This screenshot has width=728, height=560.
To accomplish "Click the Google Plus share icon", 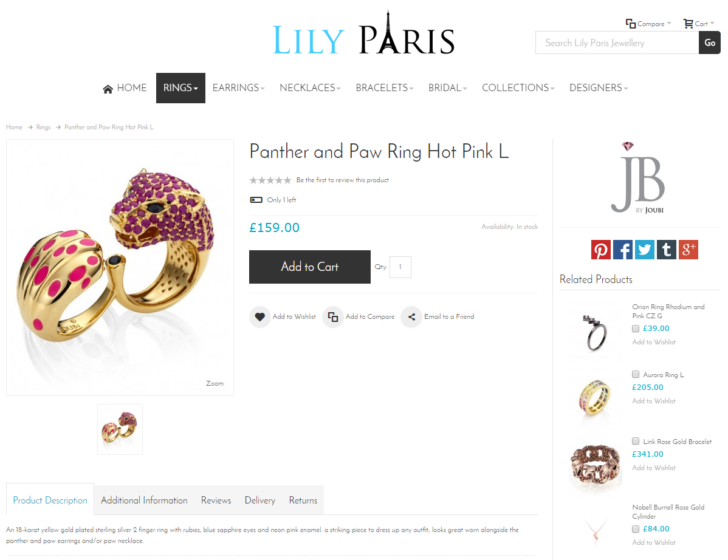I will 688,250.
